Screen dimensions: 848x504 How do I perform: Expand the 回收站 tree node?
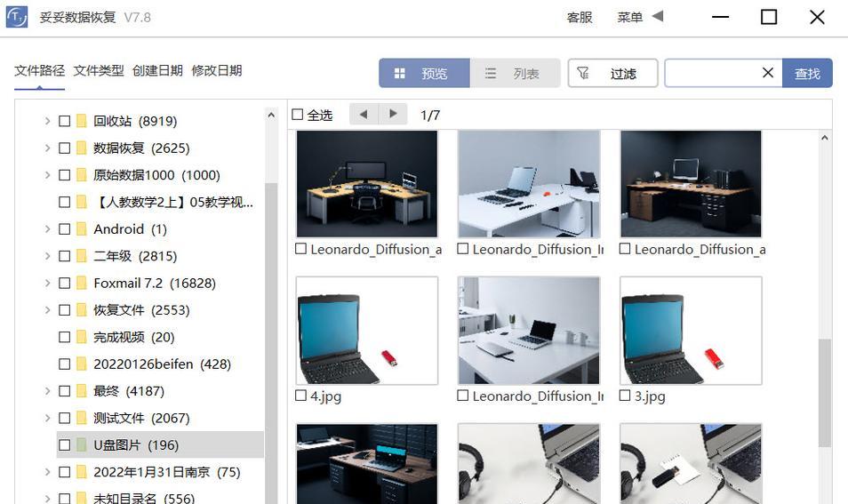click(x=47, y=121)
